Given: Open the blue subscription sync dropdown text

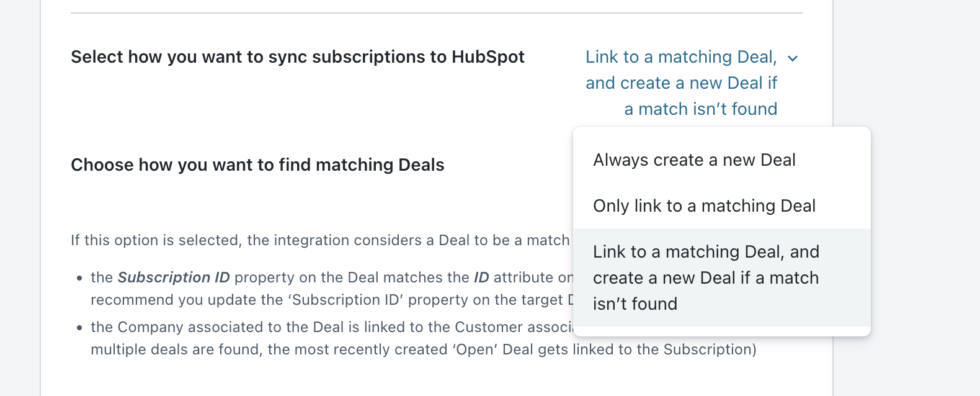Looking at the screenshot, I should [x=681, y=83].
